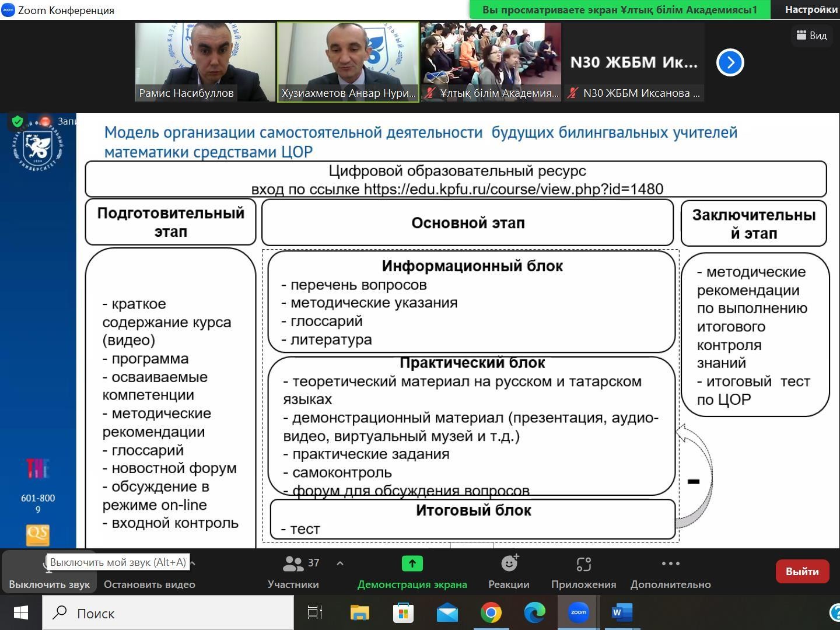Start sharing via the green Демонстрация экрана icon
Image resolution: width=840 pixels, height=630 pixels.
pos(412,563)
